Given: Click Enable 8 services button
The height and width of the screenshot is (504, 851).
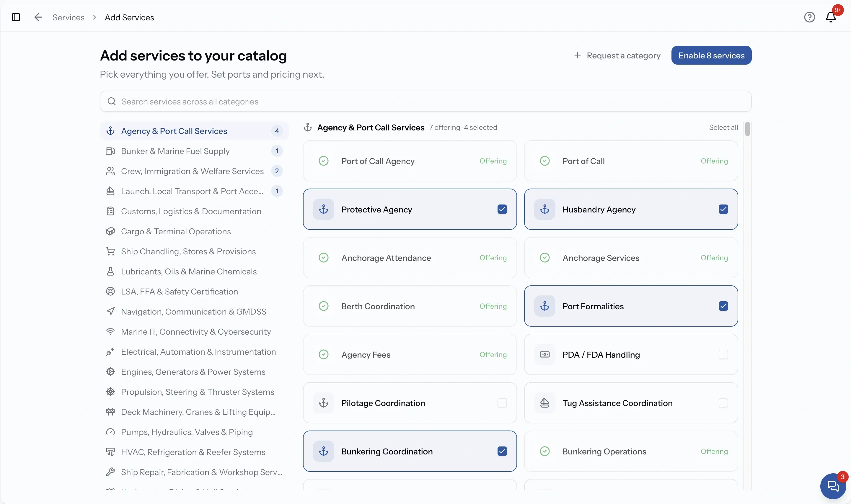Looking at the screenshot, I should [x=711, y=55].
